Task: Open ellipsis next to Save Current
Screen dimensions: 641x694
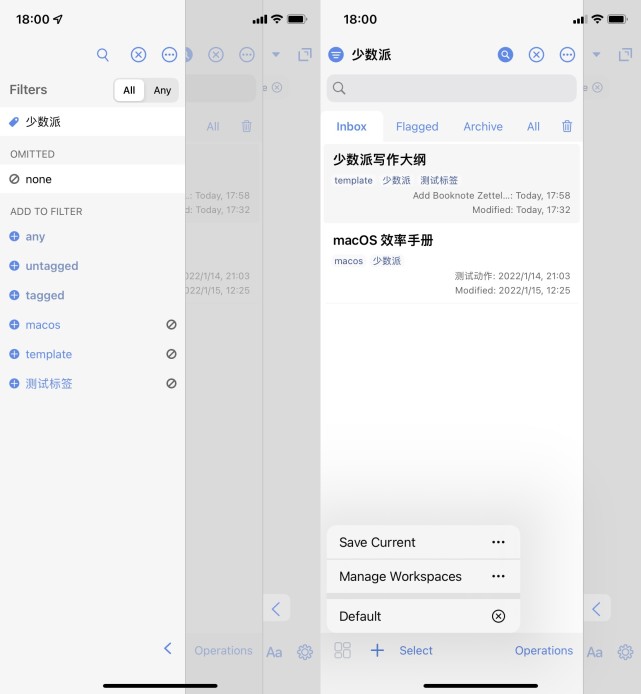Action: point(498,542)
